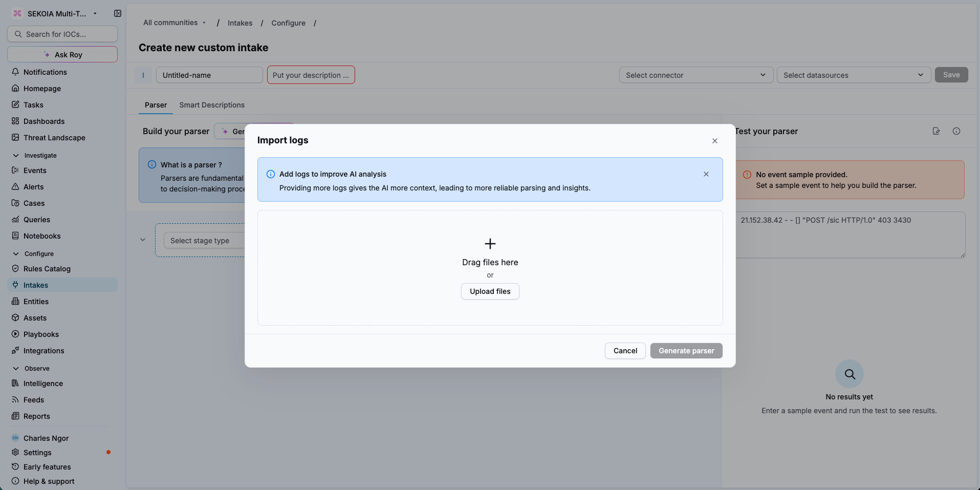Open Intelligence icon in sidebar
980x490 pixels.
[x=15, y=384]
